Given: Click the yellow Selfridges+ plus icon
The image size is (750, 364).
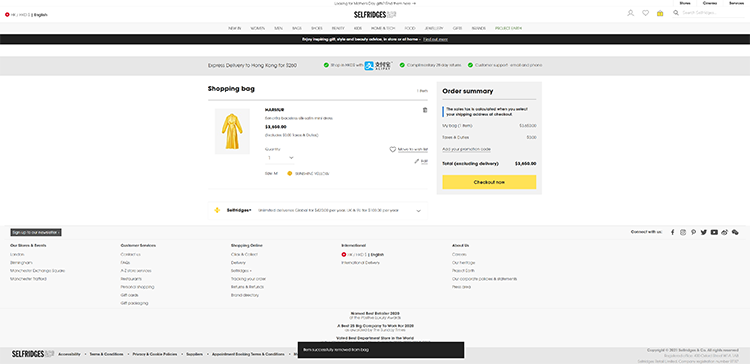Looking at the screenshot, I should click(217, 210).
